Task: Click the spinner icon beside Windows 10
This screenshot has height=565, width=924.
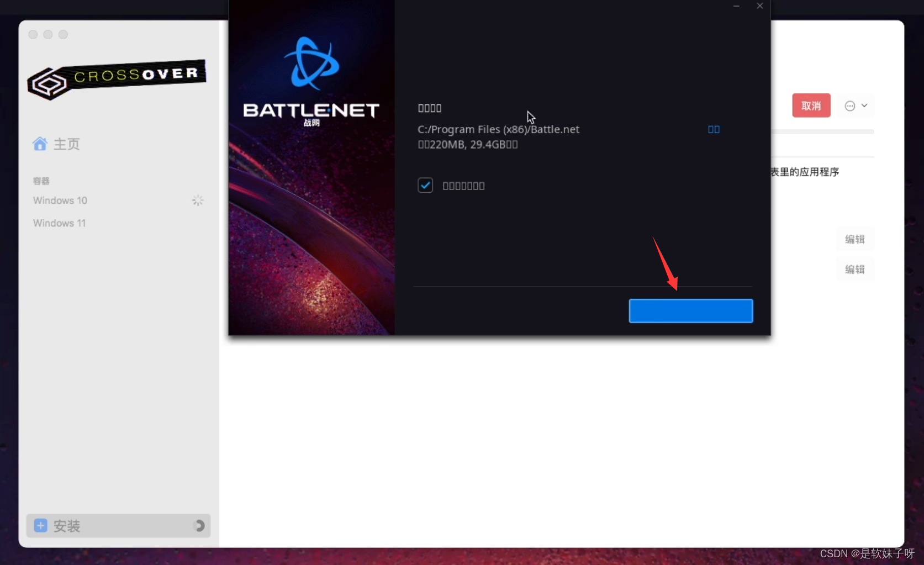Action: click(x=198, y=200)
